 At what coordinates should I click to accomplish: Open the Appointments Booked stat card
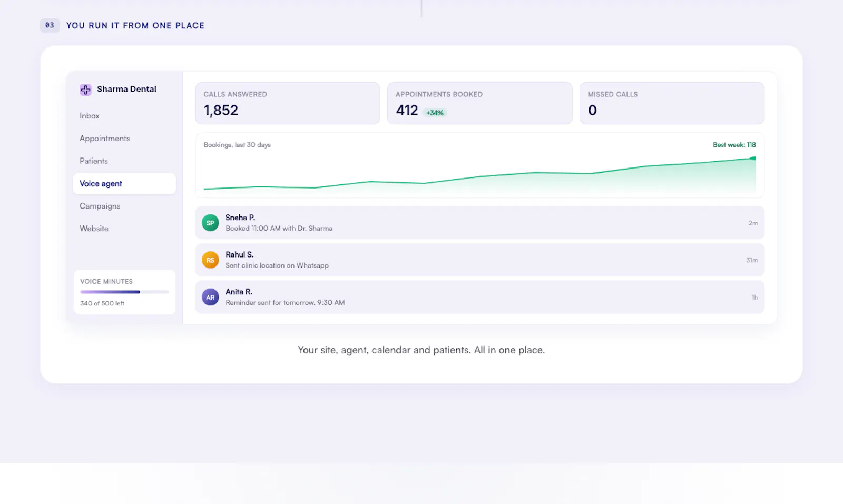[x=480, y=103]
